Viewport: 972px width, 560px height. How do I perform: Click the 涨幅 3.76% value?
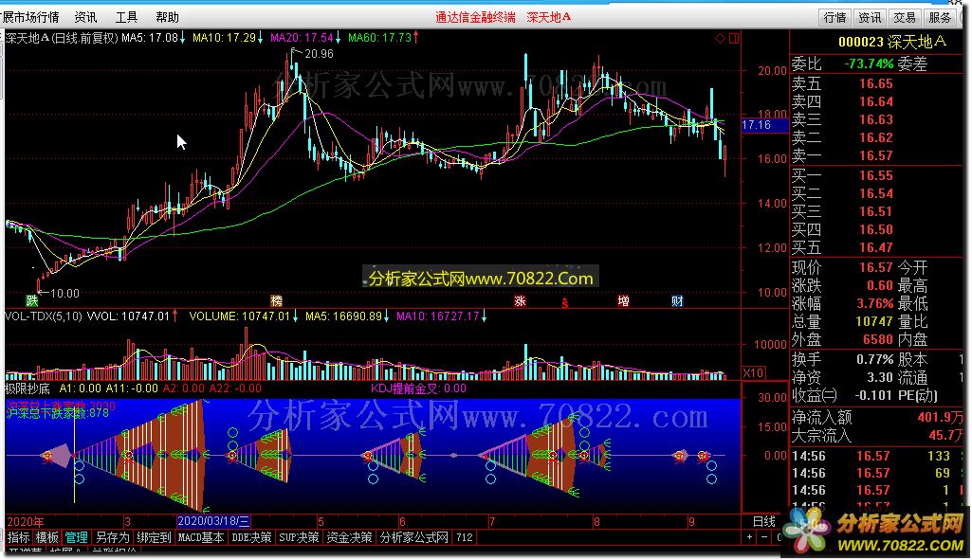[876, 303]
